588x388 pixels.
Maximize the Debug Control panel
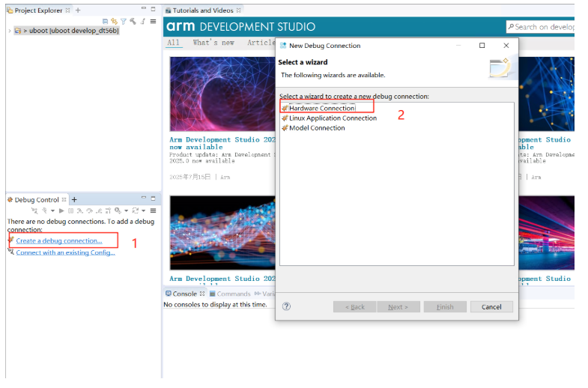click(x=153, y=198)
